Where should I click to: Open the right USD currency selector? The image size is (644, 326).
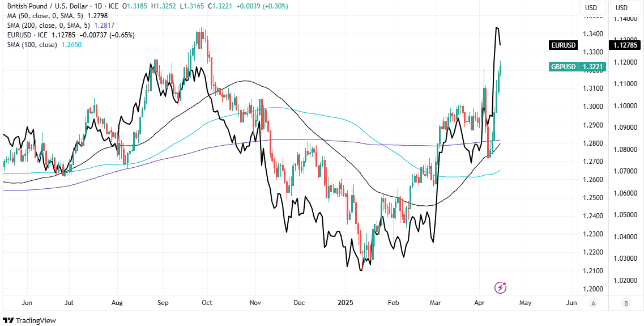pyautogui.click(x=622, y=7)
